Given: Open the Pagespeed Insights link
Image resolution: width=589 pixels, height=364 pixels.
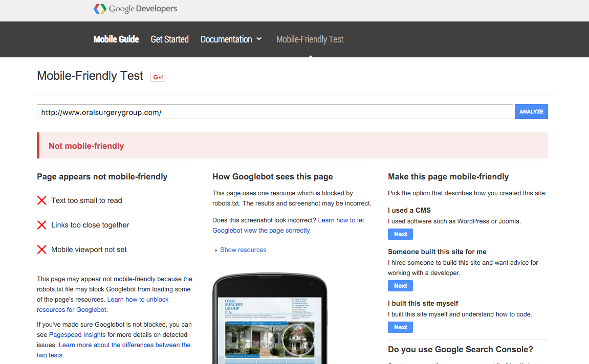Looking at the screenshot, I should pos(77,334).
